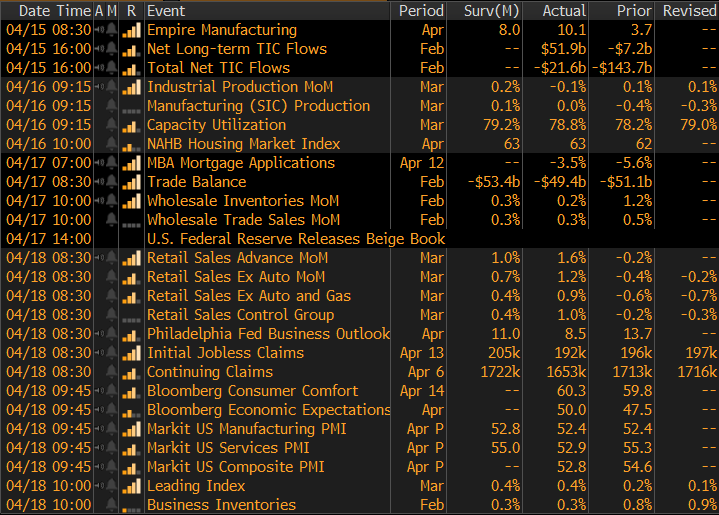Sort by the Date Time column header
Viewport: 719px width, 515px height.
tap(47, 10)
